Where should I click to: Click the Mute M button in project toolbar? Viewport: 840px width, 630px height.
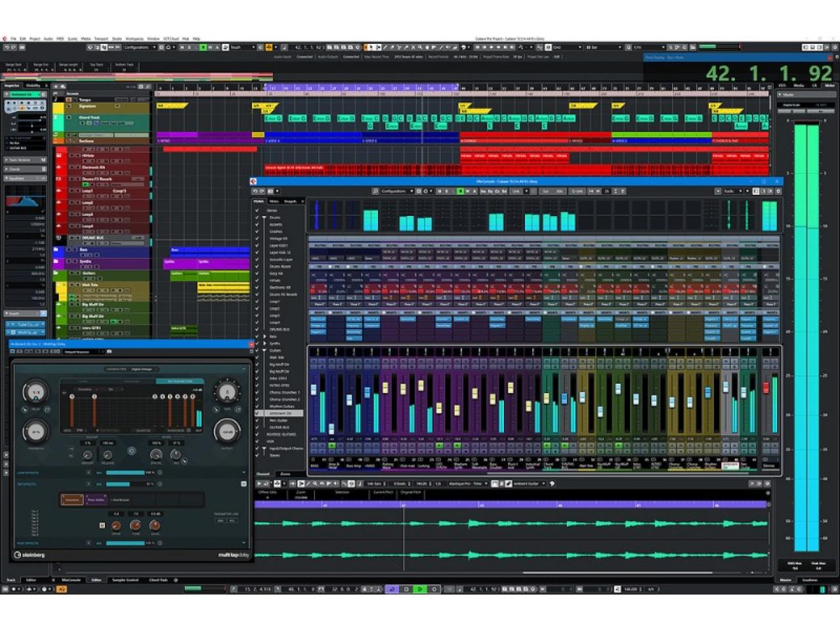point(182,47)
